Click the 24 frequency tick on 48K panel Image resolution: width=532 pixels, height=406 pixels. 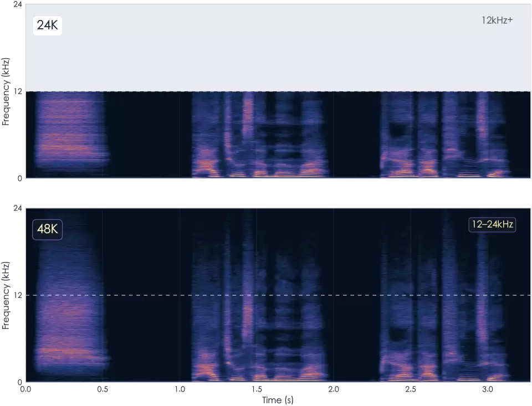tap(18, 208)
